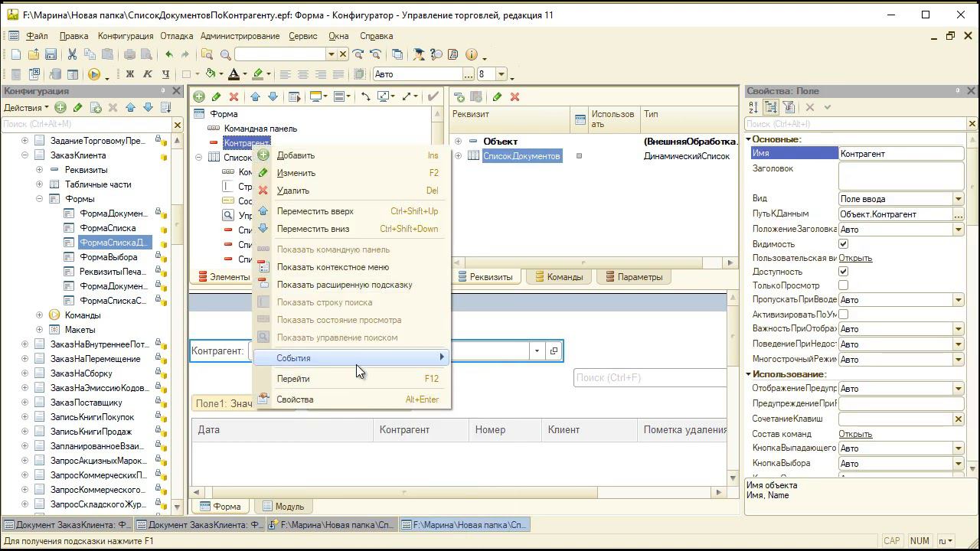Screen dimensions: 980x551
Task: Click Открыть link next to Состав команд
Action: 855,434
